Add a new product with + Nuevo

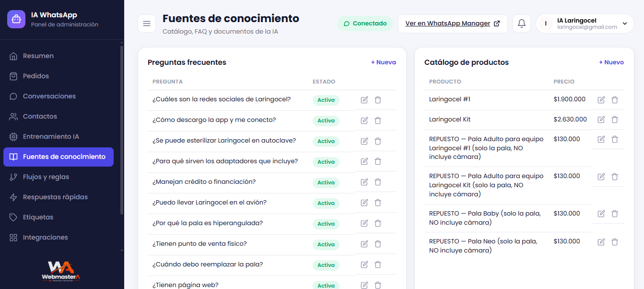(x=611, y=62)
